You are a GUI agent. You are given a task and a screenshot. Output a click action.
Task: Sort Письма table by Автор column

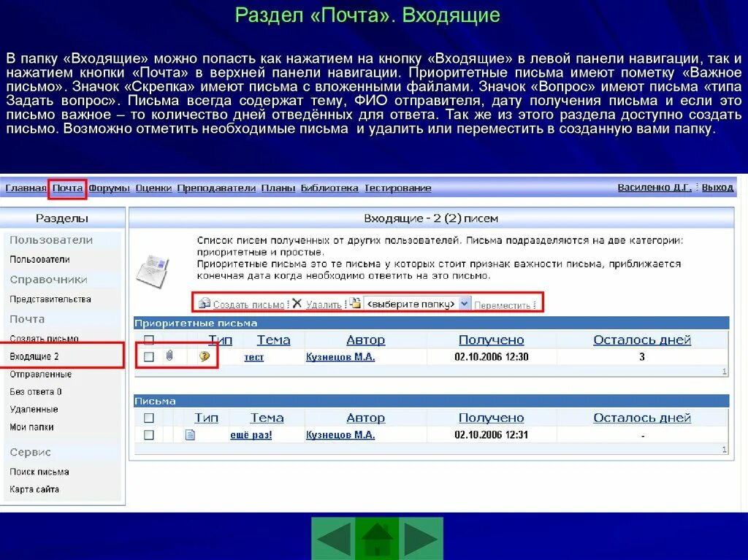365,418
